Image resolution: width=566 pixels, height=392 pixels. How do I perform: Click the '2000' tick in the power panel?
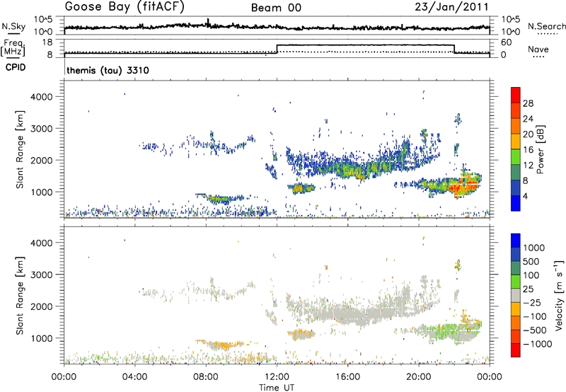click(x=43, y=160)
